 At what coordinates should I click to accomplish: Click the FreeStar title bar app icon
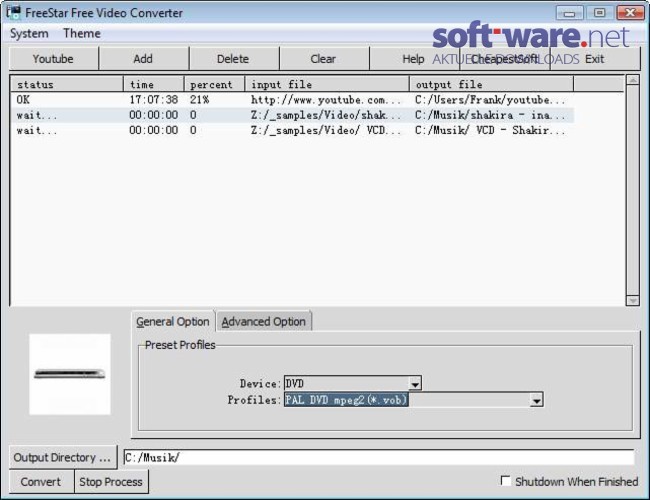(14, 12)
